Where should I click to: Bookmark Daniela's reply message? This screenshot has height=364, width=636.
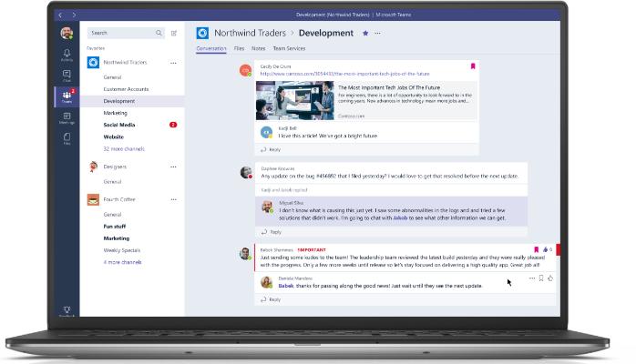coord(541,278)
